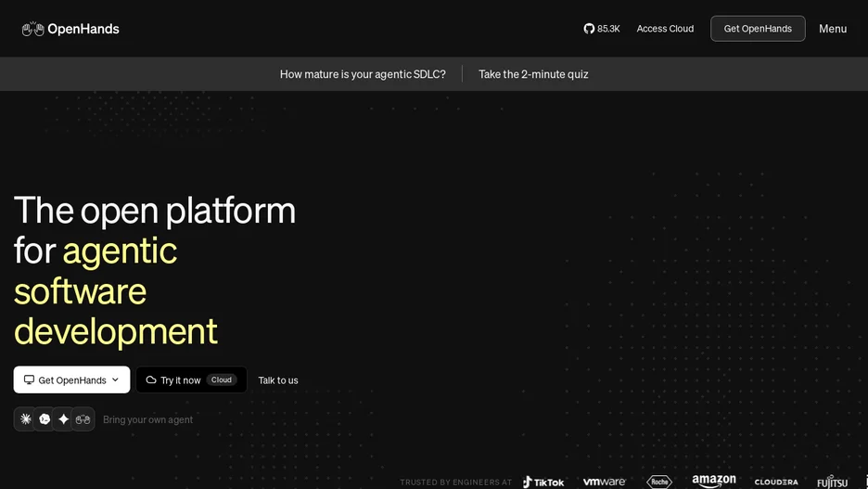Click 'How mature is your agentic SDLC?' banner text
Image resolution: width=868 pixels, height=489 pixels.
[x=363, y=74]
